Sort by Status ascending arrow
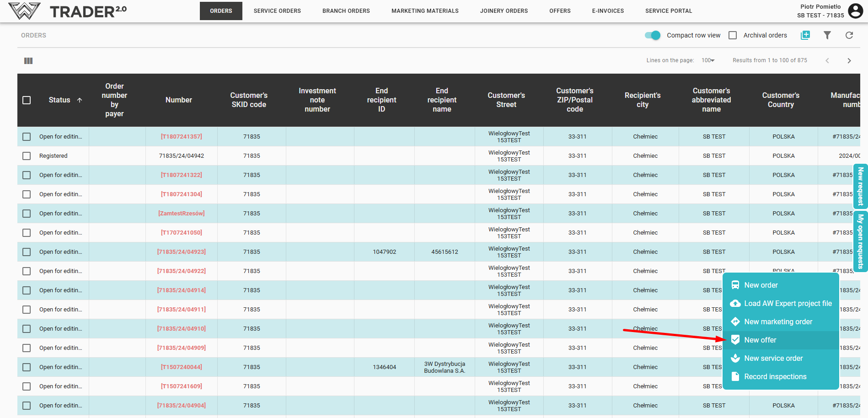This screenshot has height=418, width=868. pos(80,100)
